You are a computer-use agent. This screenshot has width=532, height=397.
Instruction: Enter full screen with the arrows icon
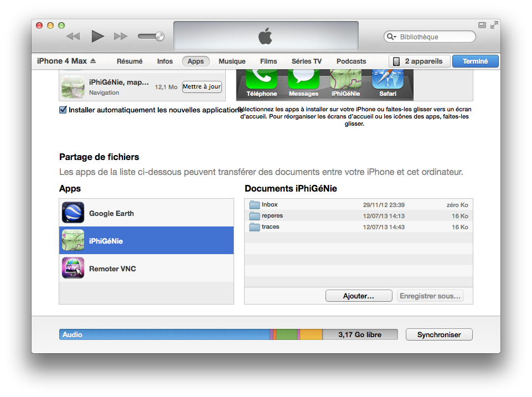494,25
